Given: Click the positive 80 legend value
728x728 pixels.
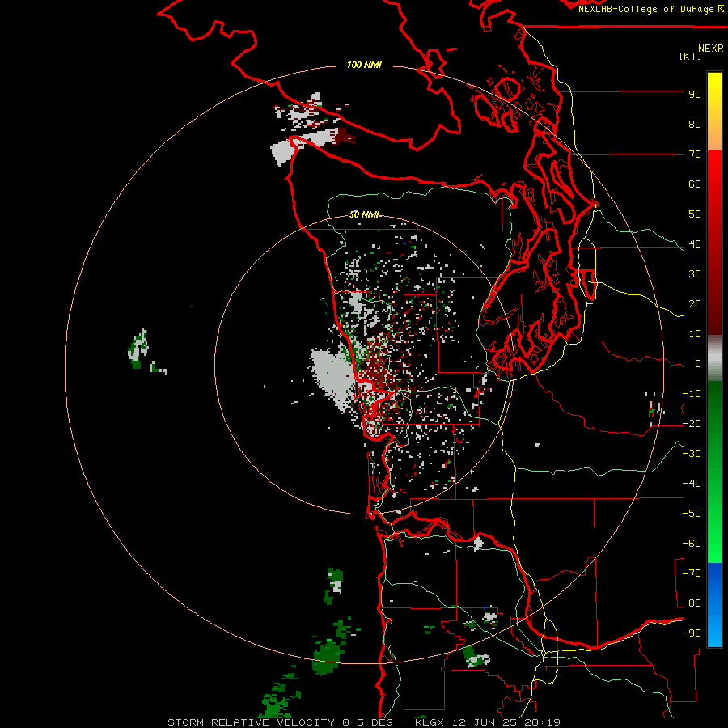Looking at the screenshot, I should pyautogui.click(x=695, y=124).
